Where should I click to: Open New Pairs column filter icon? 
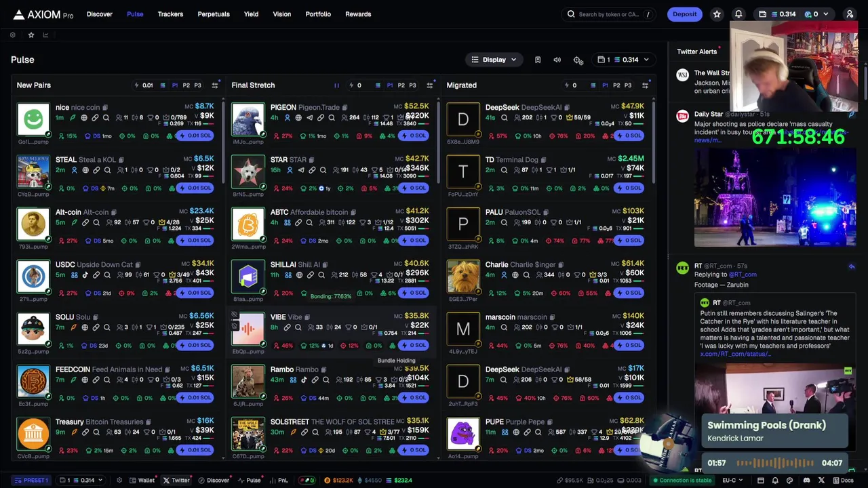(x=215, y=85)
